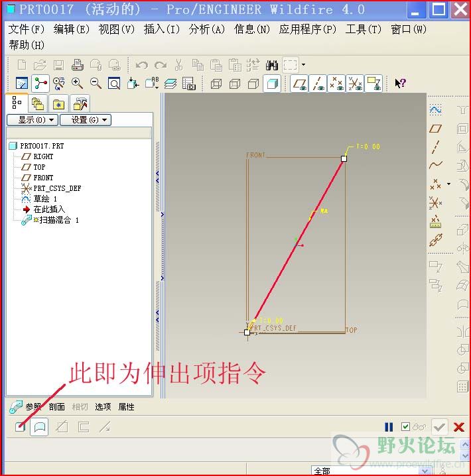Open the 剖面 dashboard panel
Viewport: 471px width, 476px height.
pyautogui.click(x=57, y=407)
